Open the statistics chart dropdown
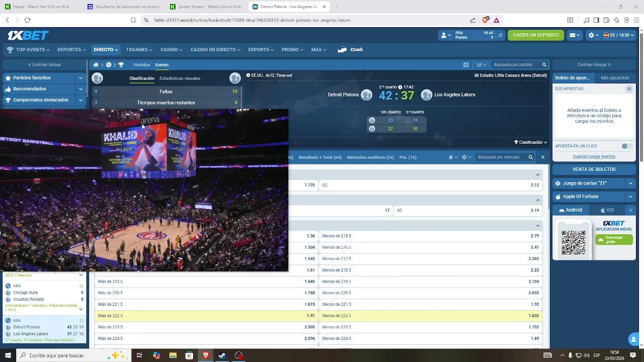The image size is (644, 362). (x=482, y=65)
